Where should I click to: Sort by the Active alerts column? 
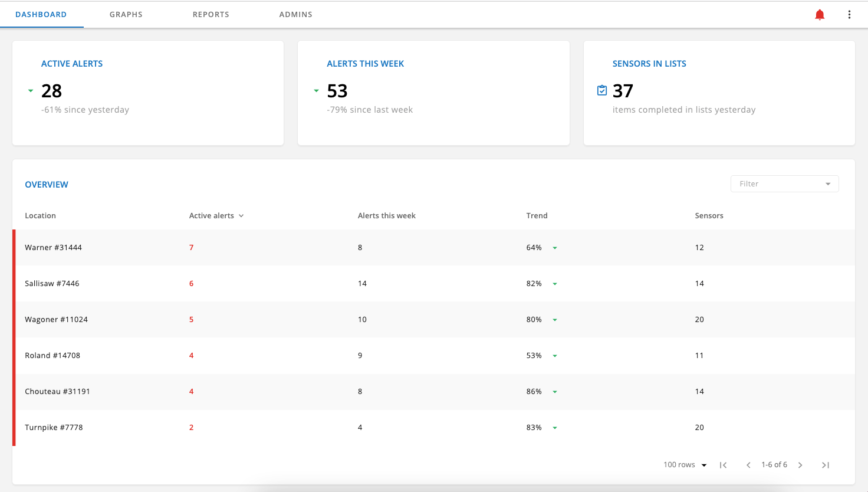coord(216,215)
